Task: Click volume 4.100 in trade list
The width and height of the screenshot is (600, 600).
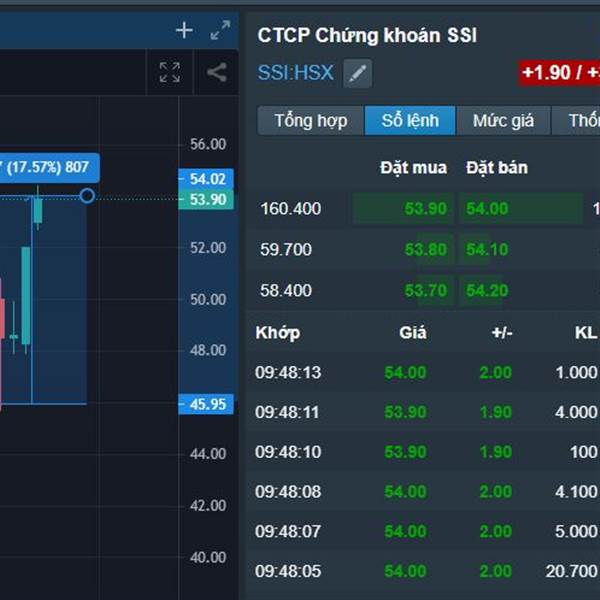Action: pyautogui.click(x=576, y=492)
